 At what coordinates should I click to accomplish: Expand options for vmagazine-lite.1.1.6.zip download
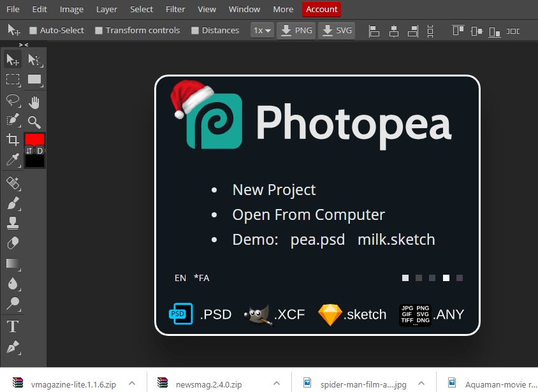coord(132,383)
